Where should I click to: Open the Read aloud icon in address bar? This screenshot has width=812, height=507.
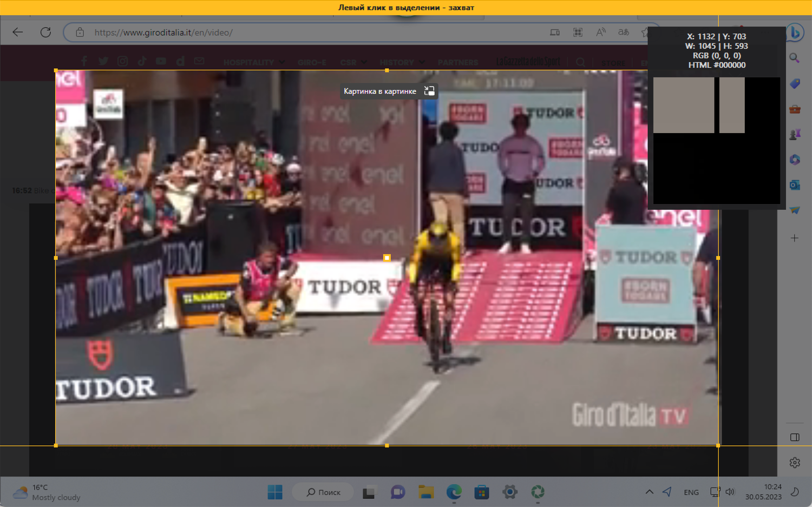(601, 32)
